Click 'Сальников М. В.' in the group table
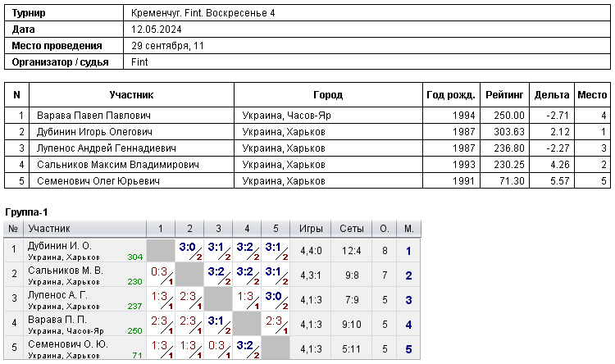Screen dimensions: 615x364 pyautogui.click(x=65, y=271)
